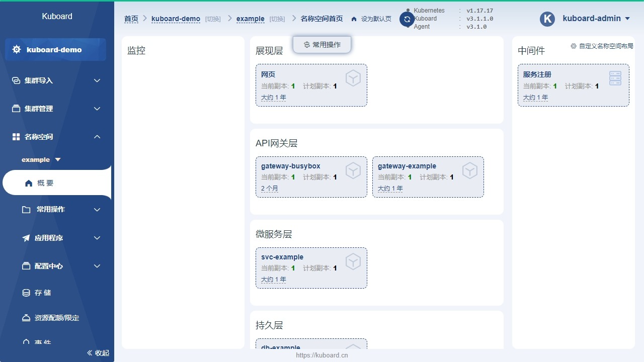Click the 中间件 panel heading
Screen dimensions: 644x362
point(531,51)
